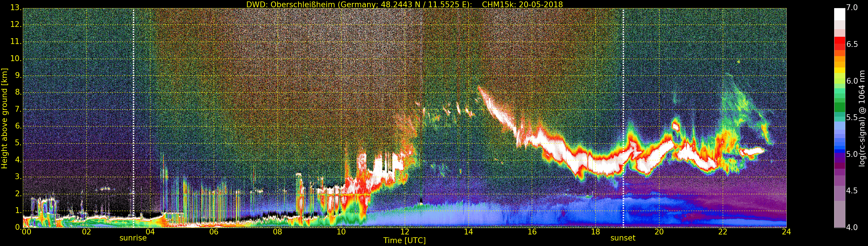Click the '13.' height axis tick label

click(16, 8)
